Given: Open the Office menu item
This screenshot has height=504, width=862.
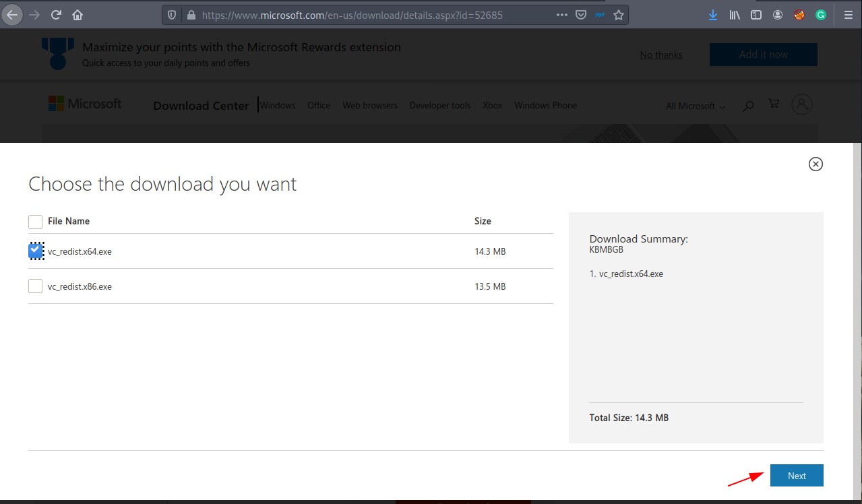Looking at the screenshot, I should (319, 105).
